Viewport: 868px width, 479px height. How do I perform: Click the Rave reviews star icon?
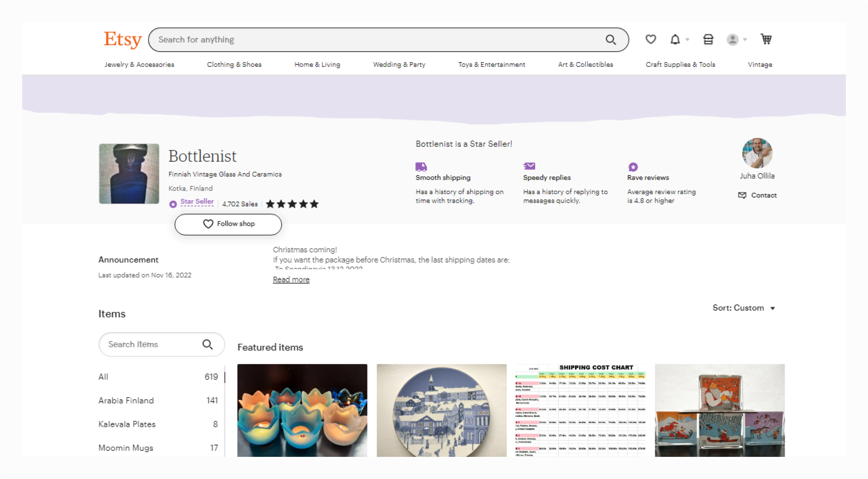633,167
